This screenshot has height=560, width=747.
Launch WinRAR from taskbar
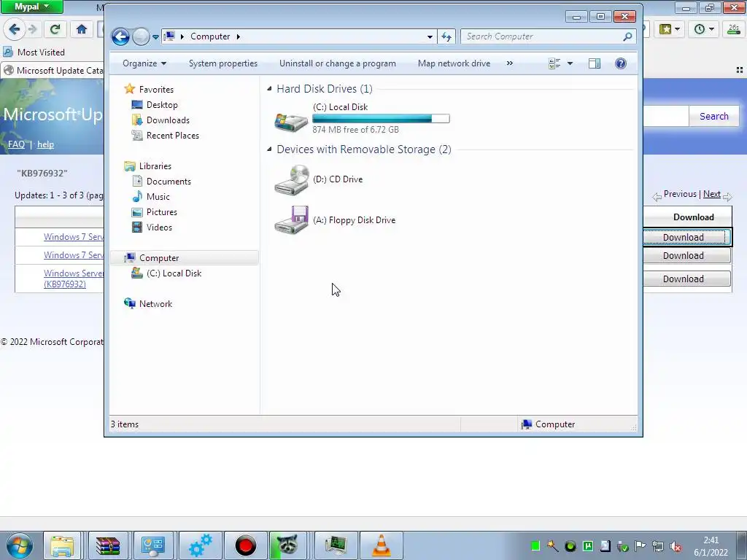coord(108,545)
